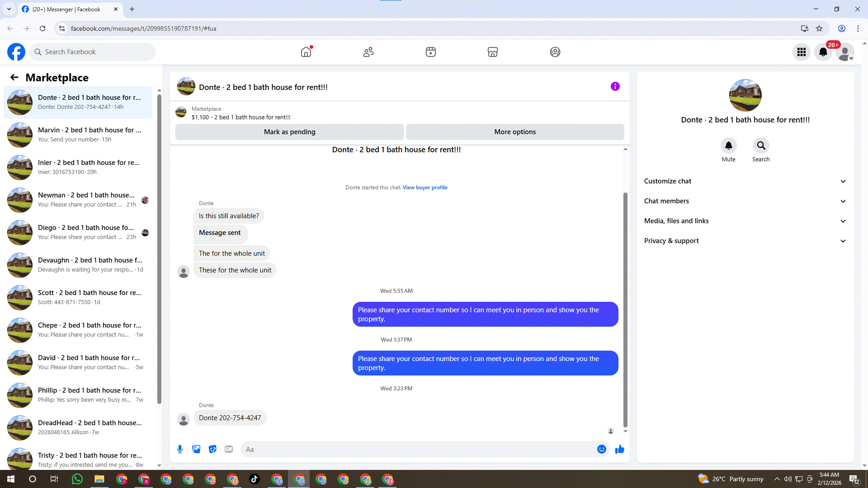Open account profile avatar menu
Screen dimensions: 868x488
(845, 52)
